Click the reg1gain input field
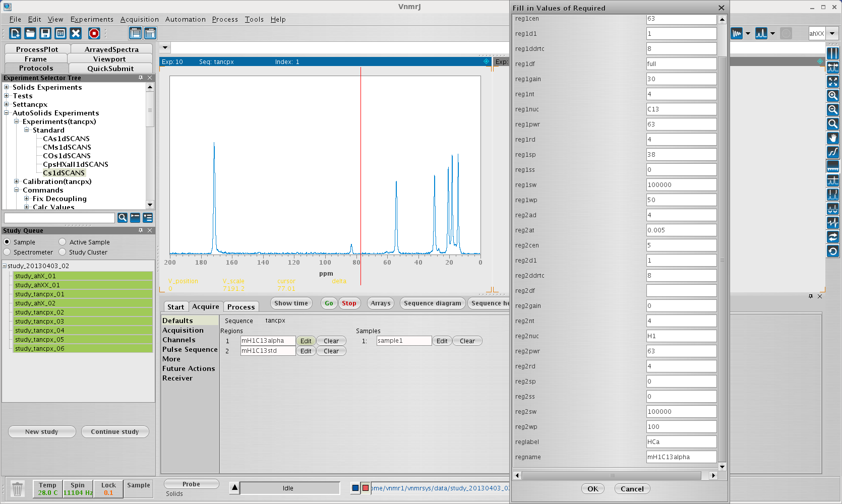This screenshot has height=504, width=842. pos(681,79)
